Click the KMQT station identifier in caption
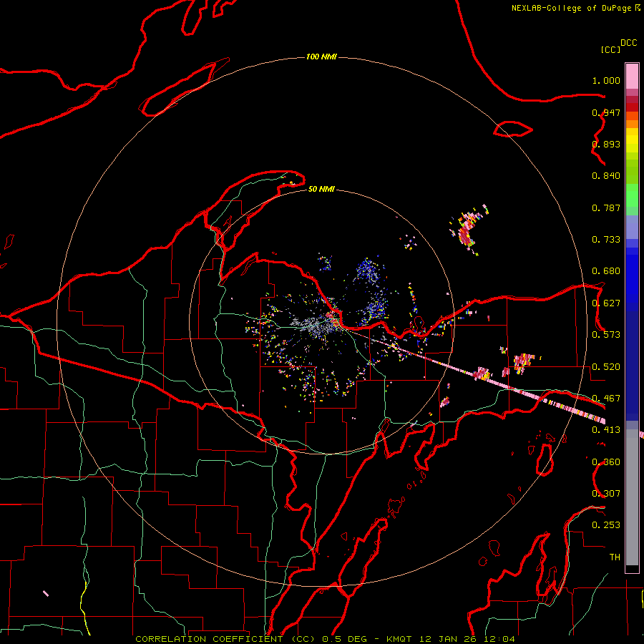Image resolution: width=644 pixels, height=644 pixels. point(399,639)
